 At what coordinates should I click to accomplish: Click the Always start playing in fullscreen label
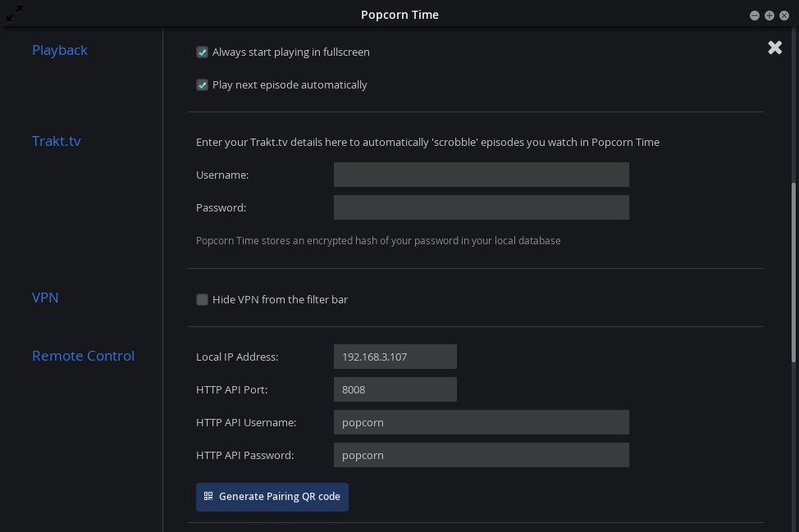click(x=291, y=52)
